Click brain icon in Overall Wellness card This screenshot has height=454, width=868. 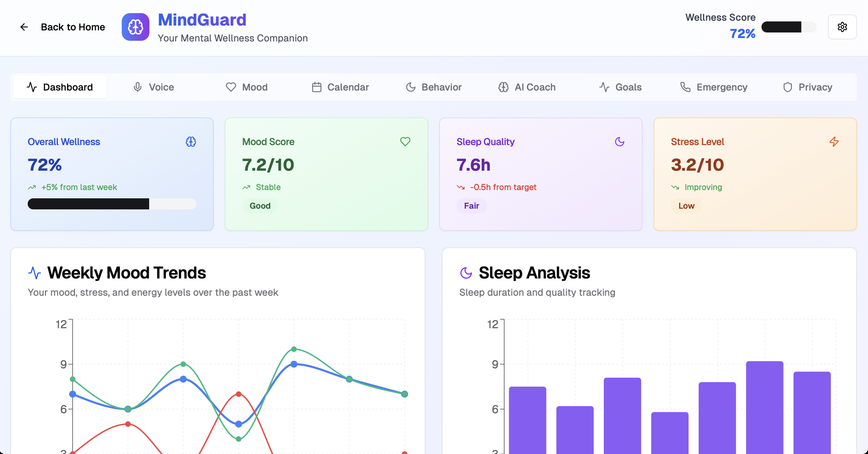(191, 142)
